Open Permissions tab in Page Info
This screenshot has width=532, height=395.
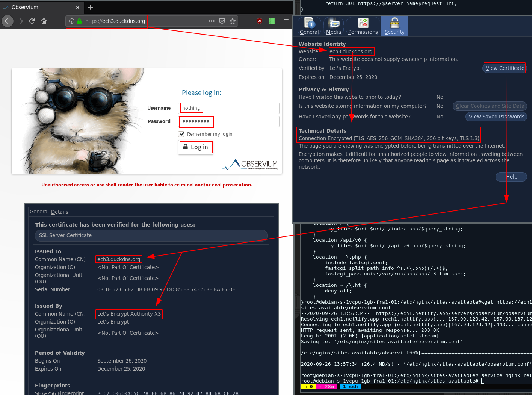coord(363,26)
